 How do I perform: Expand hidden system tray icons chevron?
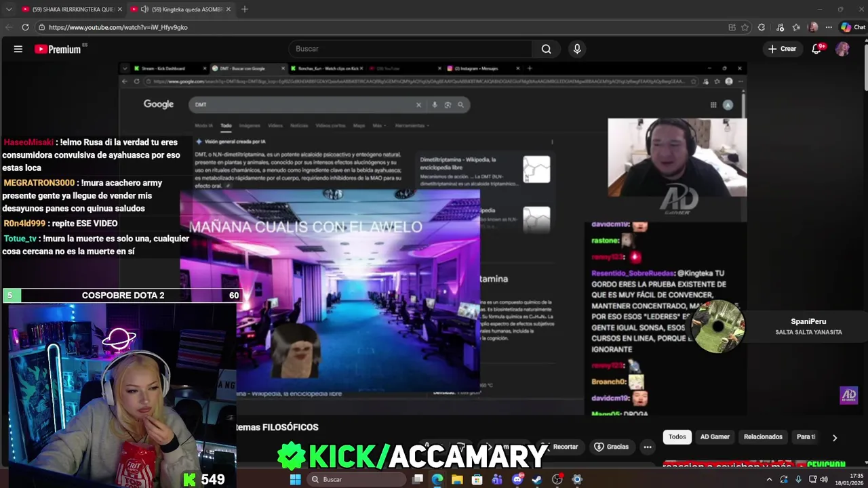(769, 479)
